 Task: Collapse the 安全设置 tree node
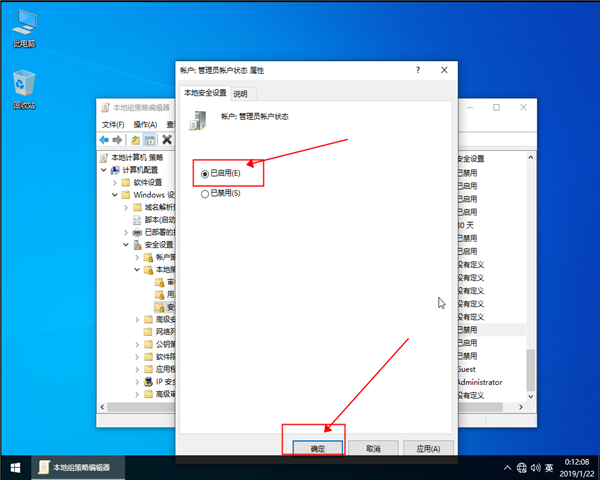point(125,244)
